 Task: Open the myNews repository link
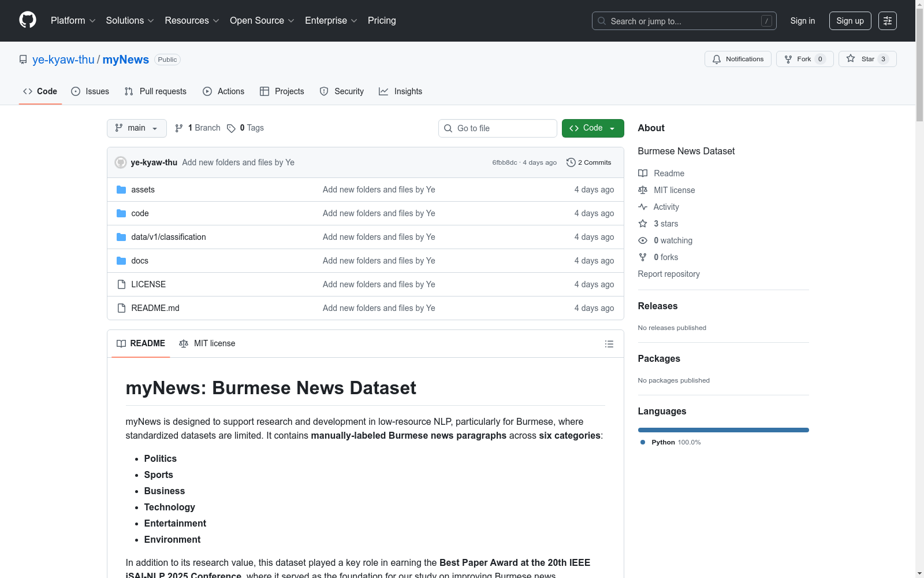tap(126, 60)
